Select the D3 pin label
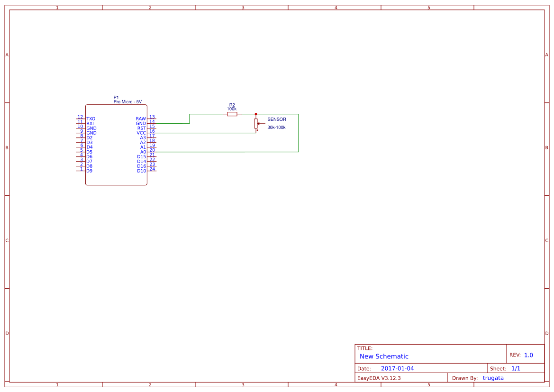This screenshot has width=554, height=392. click(90, 143)
